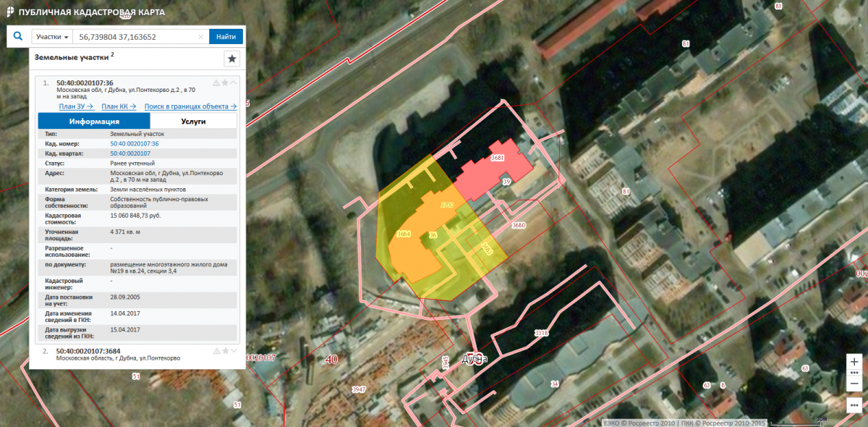The image size is (868, 427).
Task: Click the zoom level ellipsis between plus and minus
Action: click(x=854, y=373)
